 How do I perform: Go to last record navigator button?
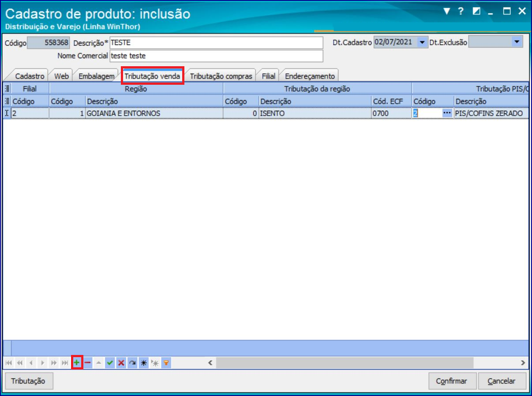tap(65, 363)
